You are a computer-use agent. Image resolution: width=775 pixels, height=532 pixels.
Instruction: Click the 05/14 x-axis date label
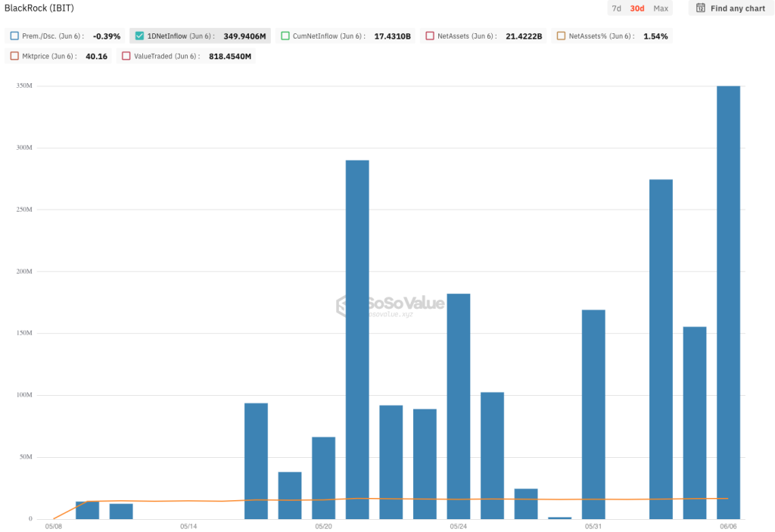coord(188,527)
